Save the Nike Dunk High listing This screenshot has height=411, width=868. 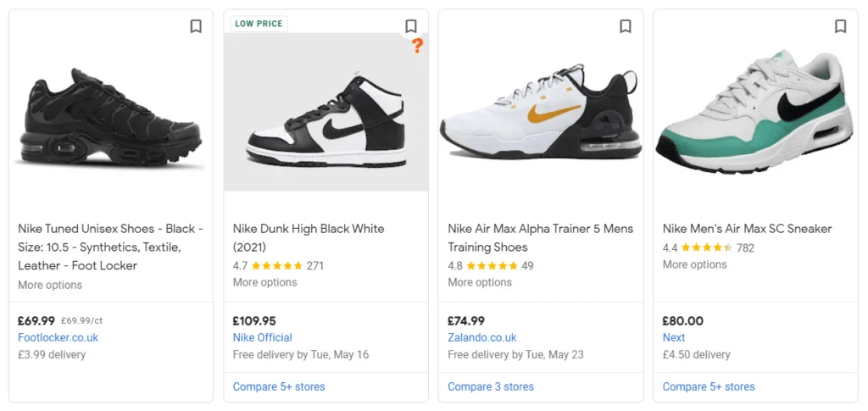click(x=411, y=26)
